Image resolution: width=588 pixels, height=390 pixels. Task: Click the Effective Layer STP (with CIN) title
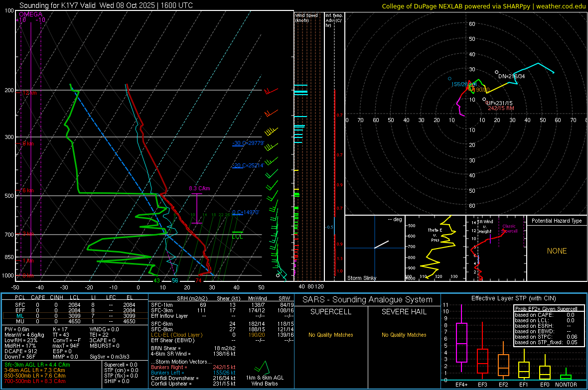[514, 298]
